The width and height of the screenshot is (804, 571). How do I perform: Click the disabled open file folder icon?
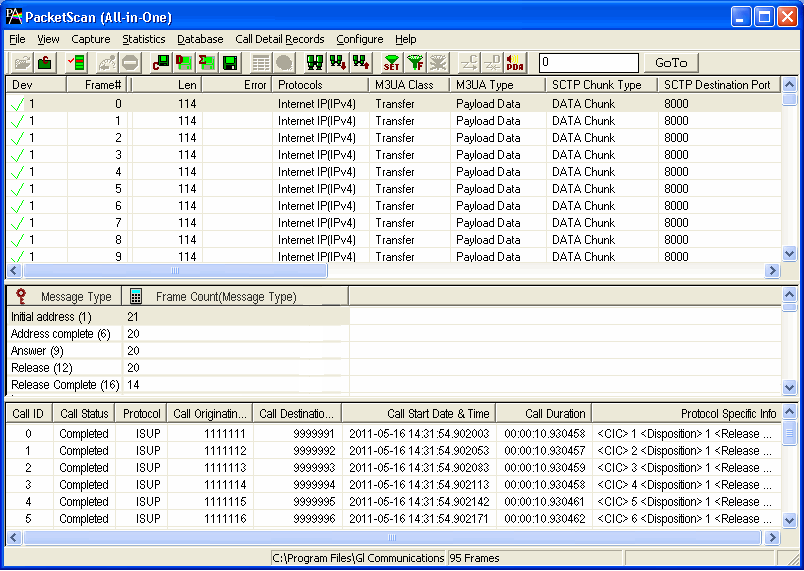point(22,63)
